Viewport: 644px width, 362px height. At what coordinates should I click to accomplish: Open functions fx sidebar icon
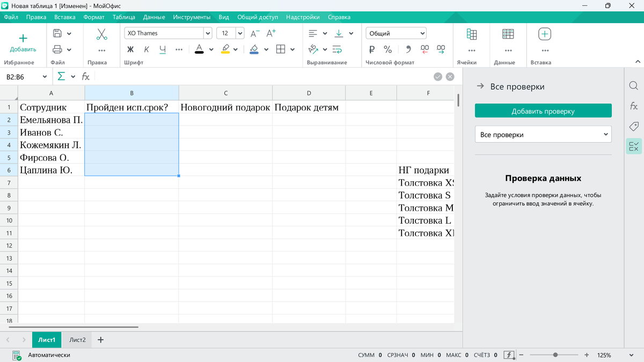(x=634, y=106)
